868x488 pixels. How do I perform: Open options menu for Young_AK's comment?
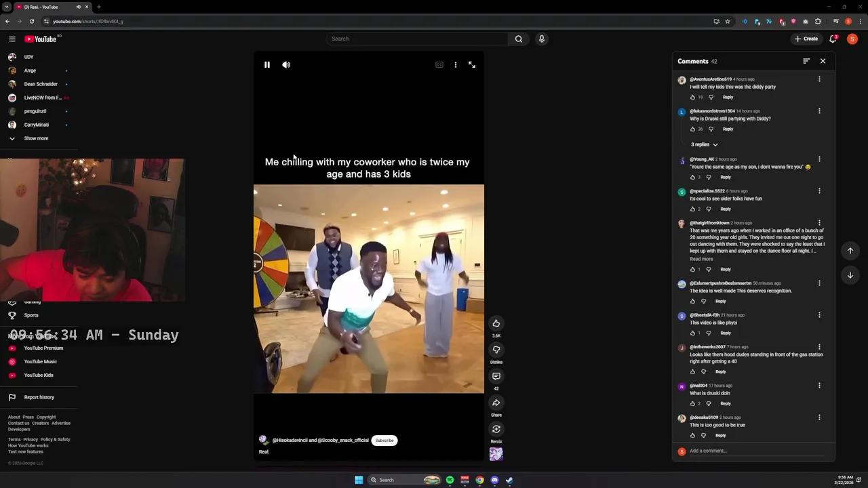tap(819, 159)
